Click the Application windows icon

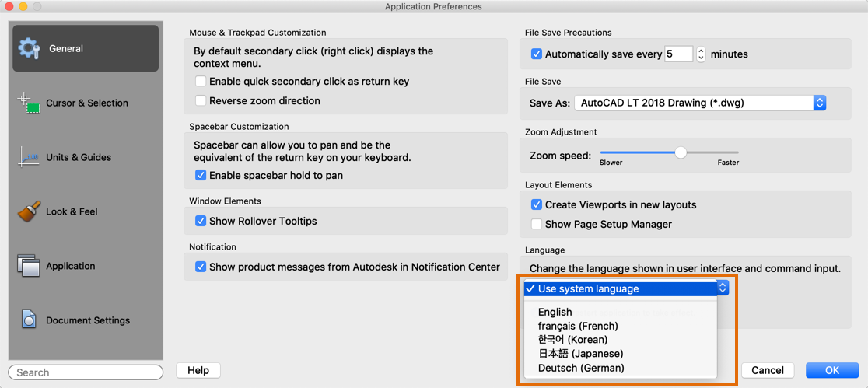[x=29, y=266]
